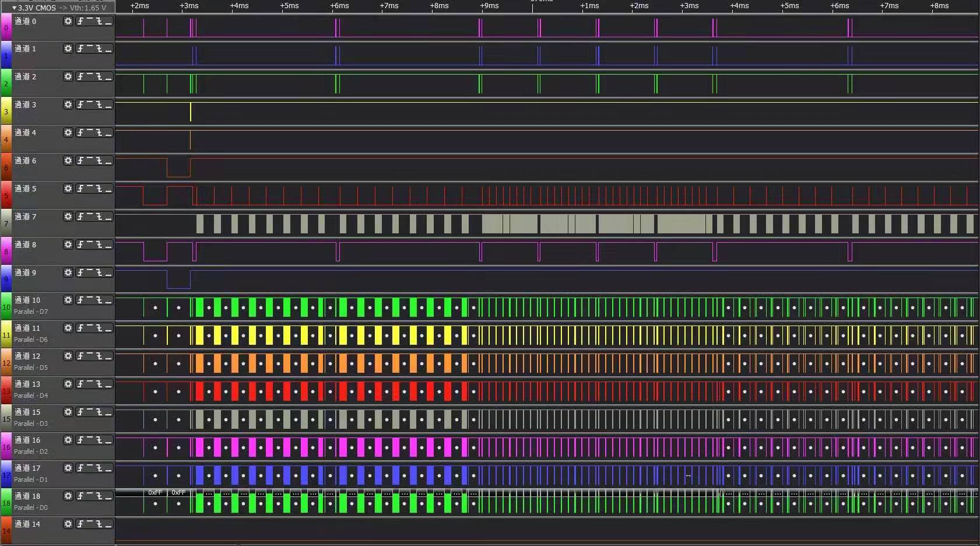Screen dimensions: 980x546
Task: Open settings gear for 通道 14
Action: (68, 524)
